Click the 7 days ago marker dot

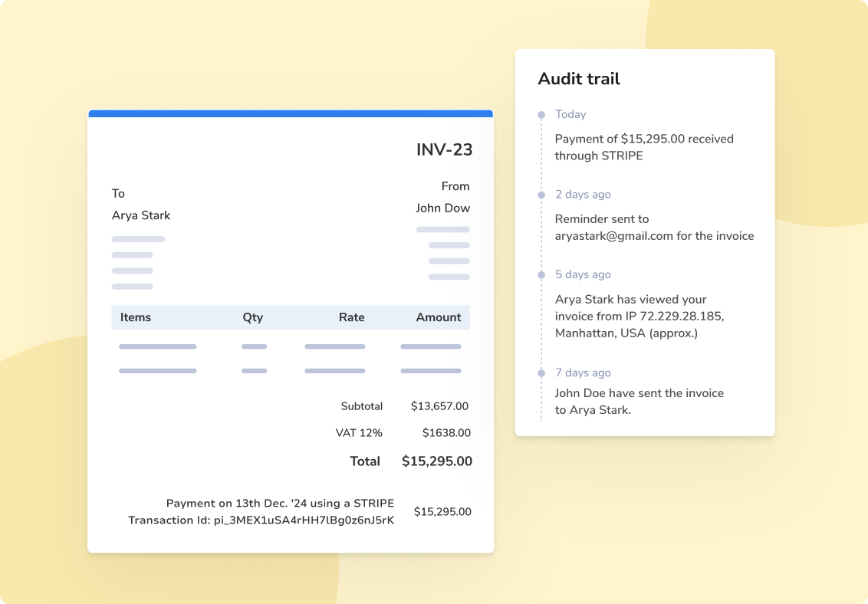[541, 373]
